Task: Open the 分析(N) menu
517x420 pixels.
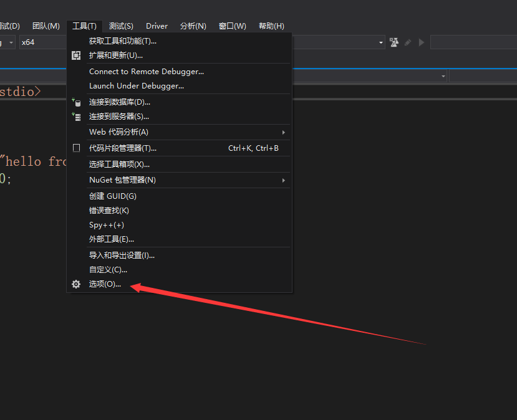Action: 193,26
